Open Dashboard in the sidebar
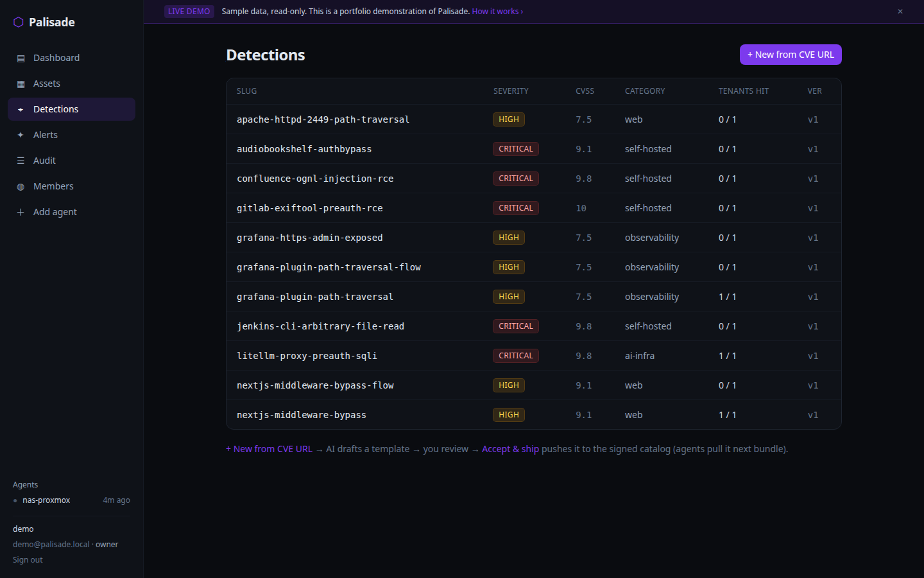Image resolution: width=924 pixels, height=578 pixels. (71, 58)
